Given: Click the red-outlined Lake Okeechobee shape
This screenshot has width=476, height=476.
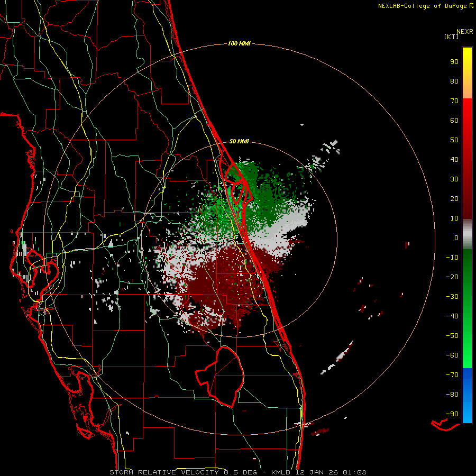Looking at the screenshot, I should [x=221, y=377].
